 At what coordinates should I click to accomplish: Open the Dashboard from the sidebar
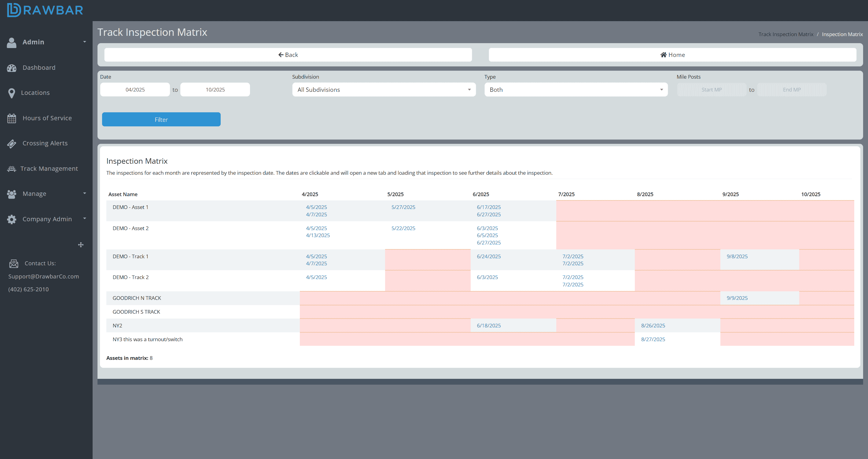coord(39,67)
